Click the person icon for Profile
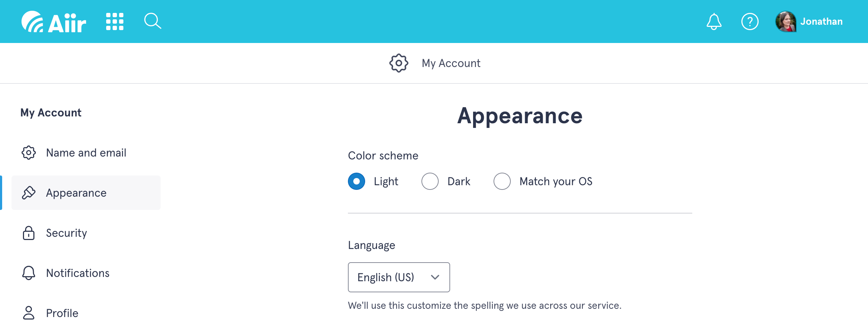Image resolution: width=868 pixels, height=331 pixels. click(x=29, y=313)
